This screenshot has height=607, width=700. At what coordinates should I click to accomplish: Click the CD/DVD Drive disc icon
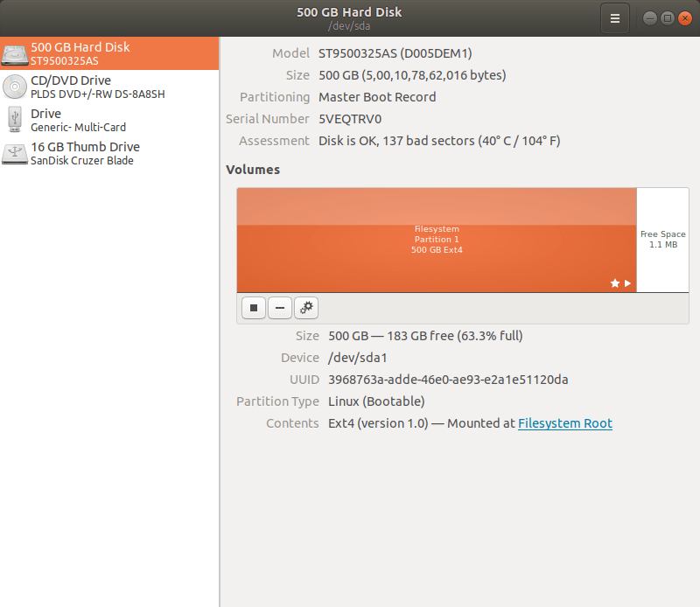point(15,87)
